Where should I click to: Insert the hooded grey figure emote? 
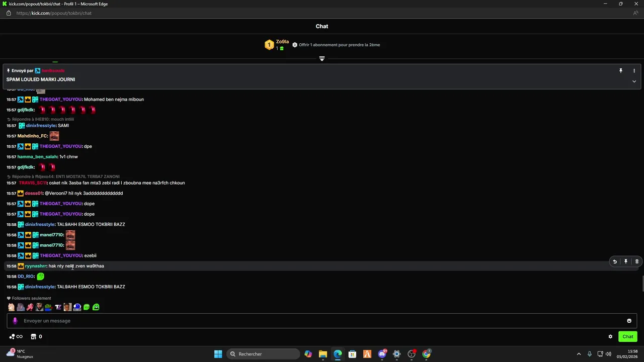tap(21, 307)
